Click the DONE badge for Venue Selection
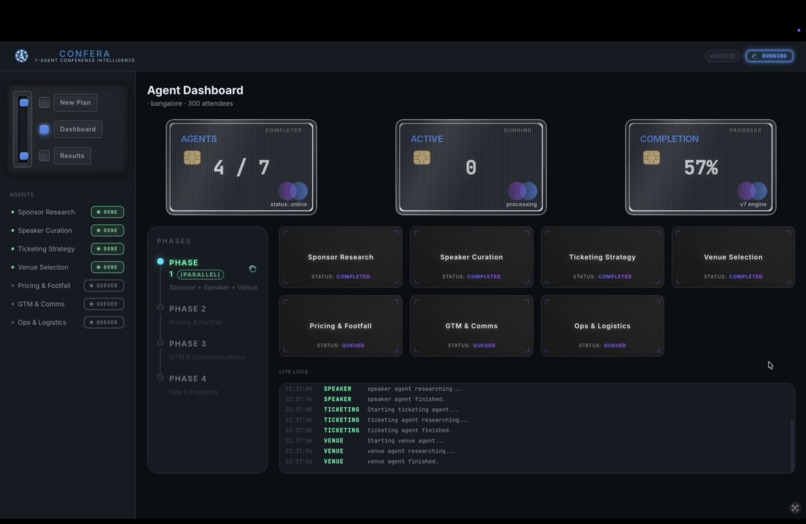This screenshot has height=524, width=806. point(107,267)
